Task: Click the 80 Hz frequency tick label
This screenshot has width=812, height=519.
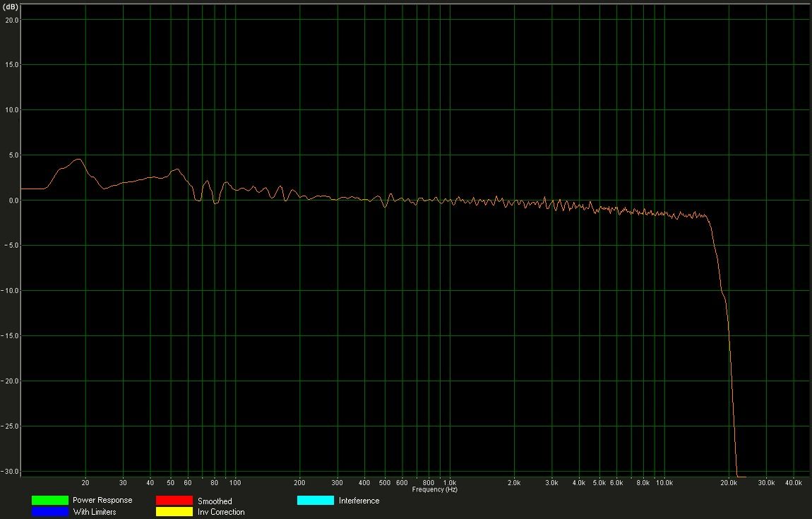Action: click(215, 483)
